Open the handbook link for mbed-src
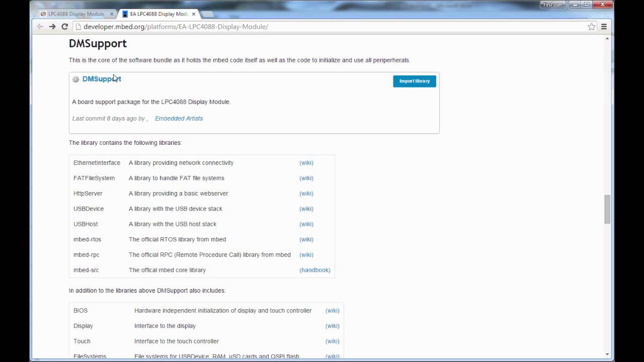This screenshot has width=644, height=362. (x=315, y=270)
